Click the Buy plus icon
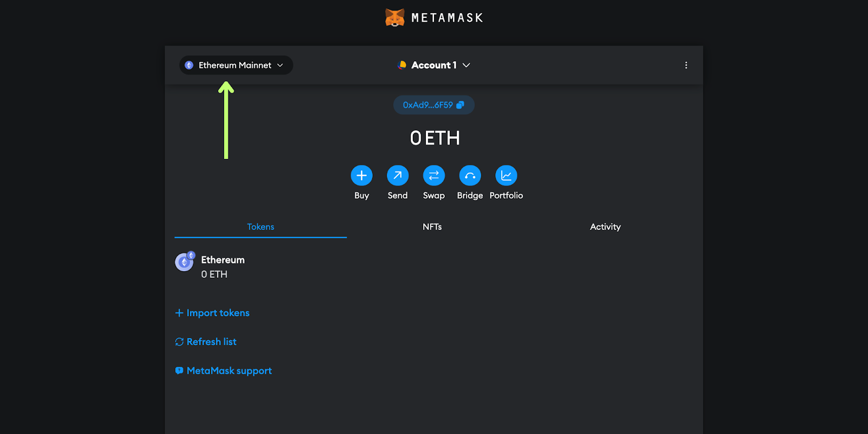Image resolution: width=868 pixels, height=434 pixels. point(361,175)
